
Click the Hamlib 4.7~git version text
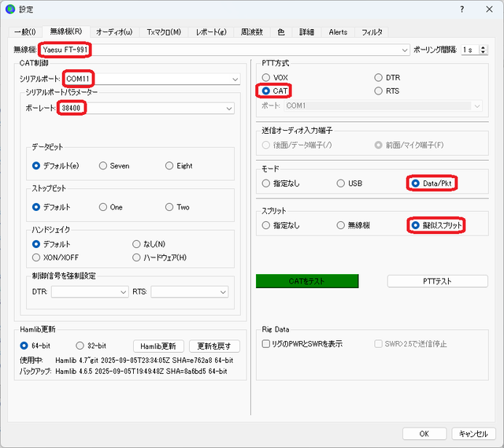point(144,361)
